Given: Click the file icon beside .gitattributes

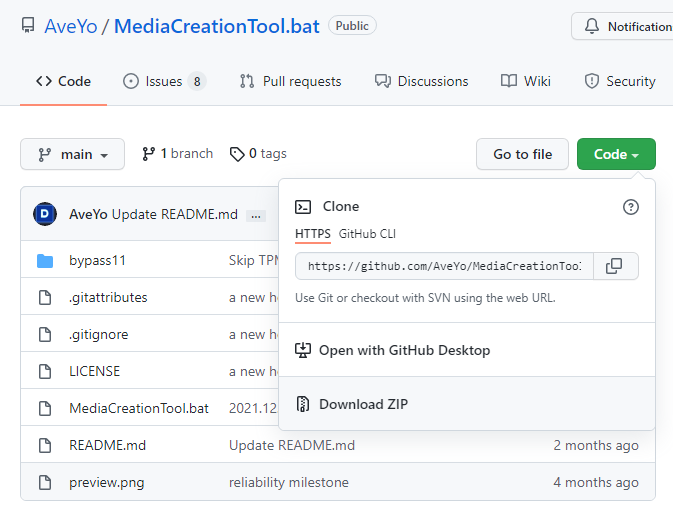Looking at the screenshot, I should [x=45, y=297].
